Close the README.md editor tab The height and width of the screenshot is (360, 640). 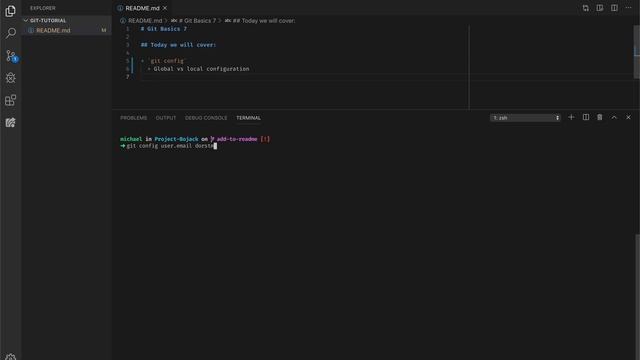click(x=165, y=8)
